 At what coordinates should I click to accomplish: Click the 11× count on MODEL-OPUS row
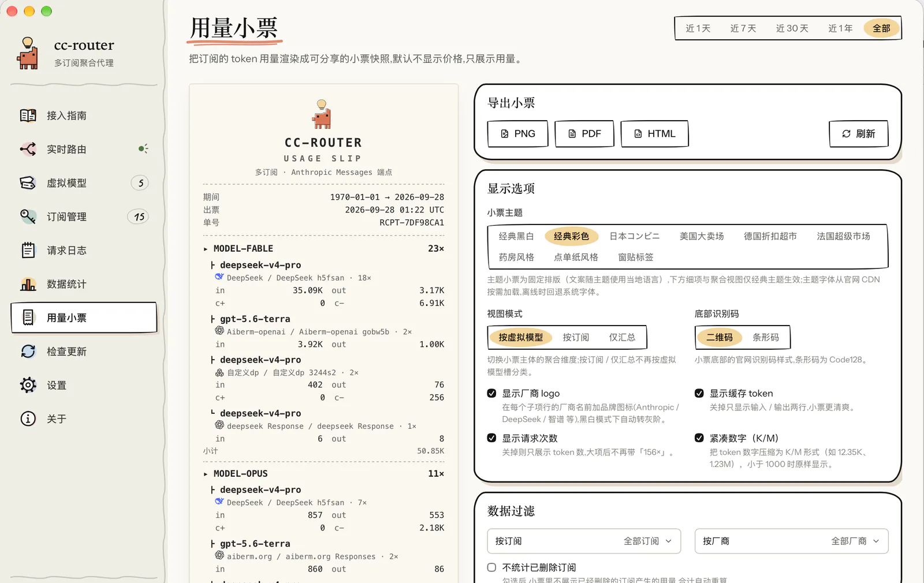436,474
